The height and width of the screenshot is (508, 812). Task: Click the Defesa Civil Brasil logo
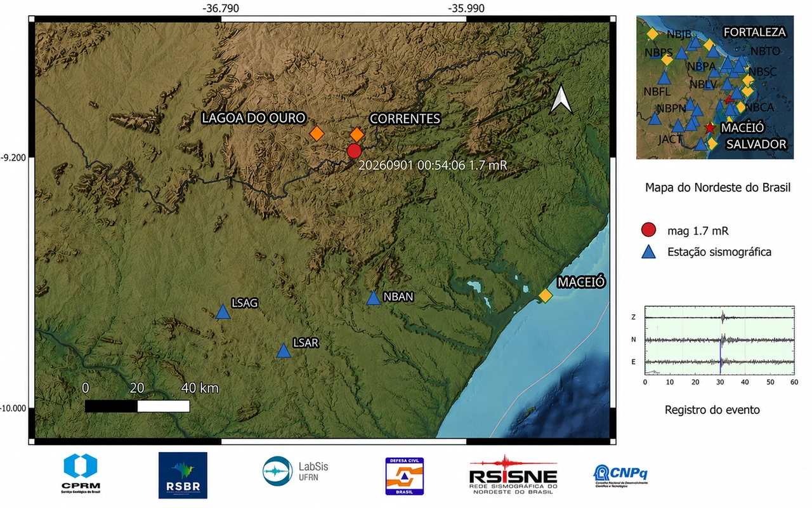405,476
